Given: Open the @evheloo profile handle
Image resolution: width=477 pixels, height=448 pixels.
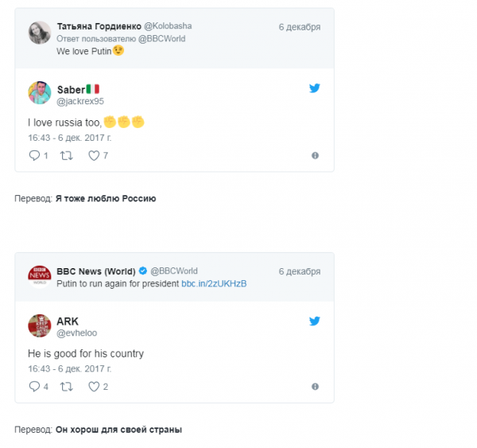Looking at the screenshot, I should [77, 333].
